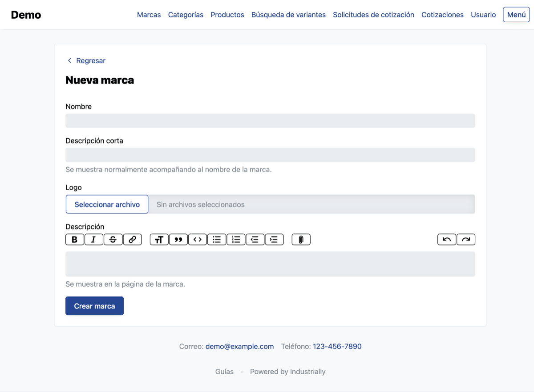Open the Menú button
Viewport: 534px width, 392px height.
click(516, 14)
